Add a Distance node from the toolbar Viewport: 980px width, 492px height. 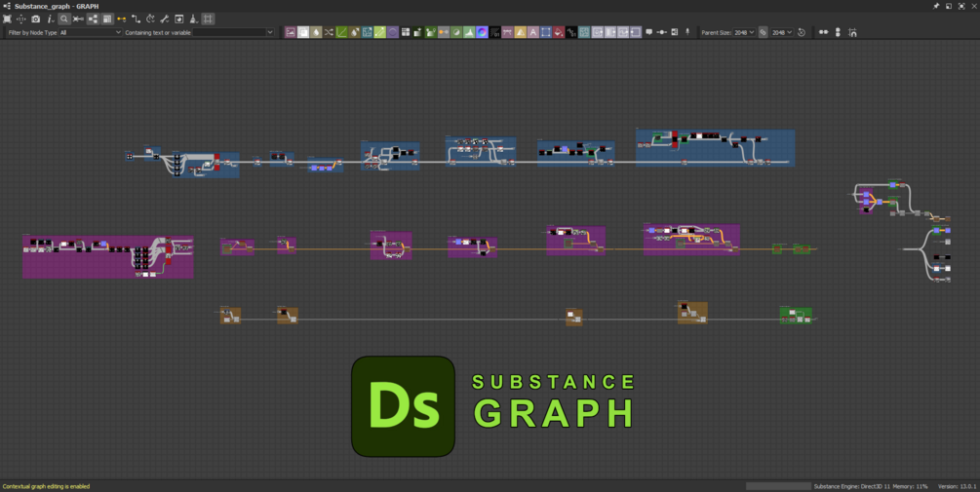pos(380,32)
